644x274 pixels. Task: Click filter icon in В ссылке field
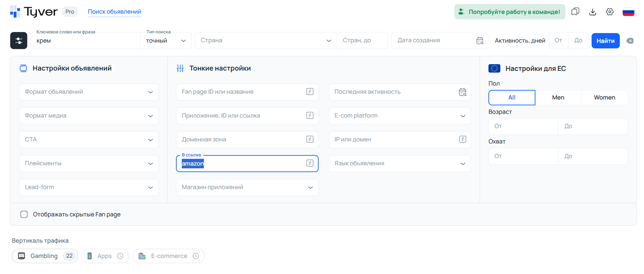tap(310, 163)
